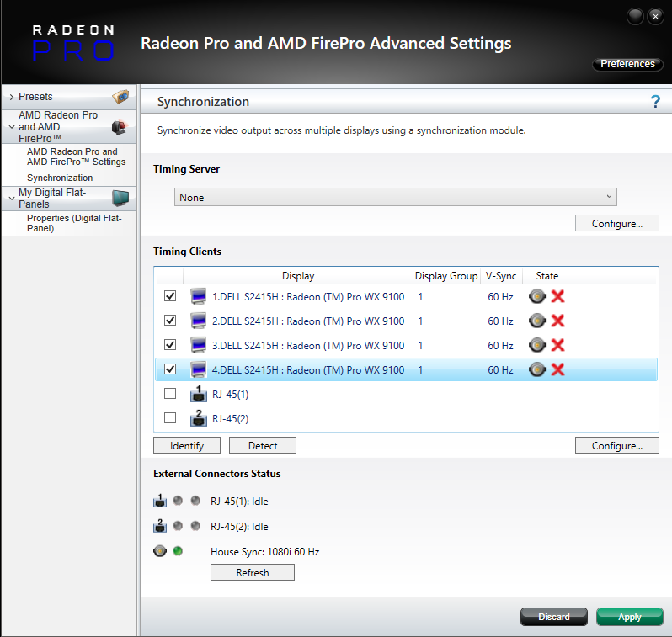Open Properties (Digital Flat-Panel) page
Image resolution: width=672 pixels, height=637 pixels.
coord(74,223)
